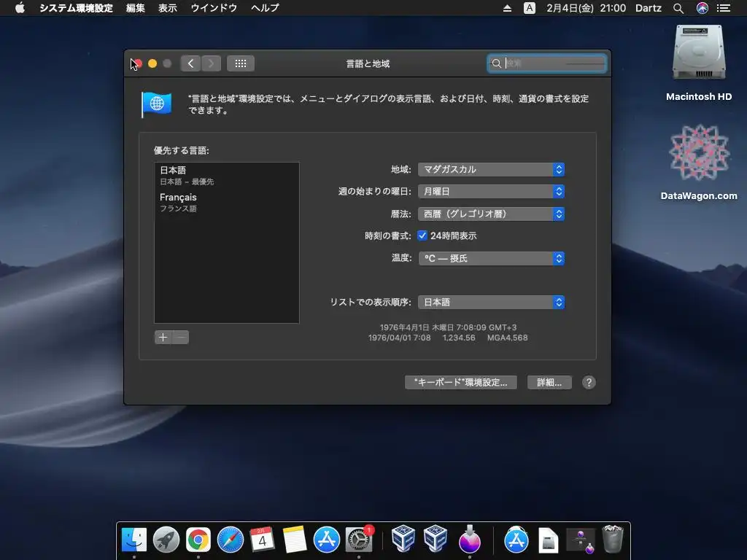Add a language with the plus button

tap(163, 337)
